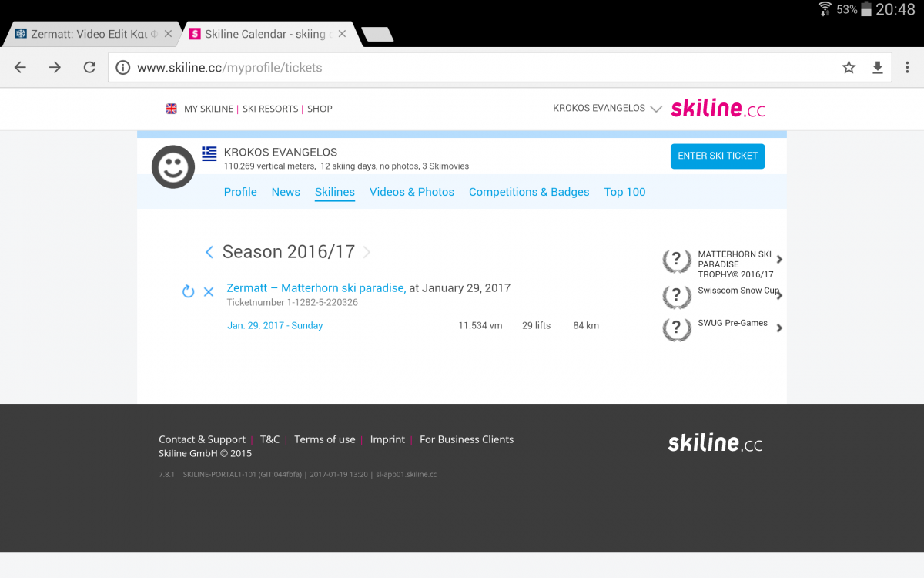Open the Jan. 29. 2017 - Sunday link

coord(275,326)
